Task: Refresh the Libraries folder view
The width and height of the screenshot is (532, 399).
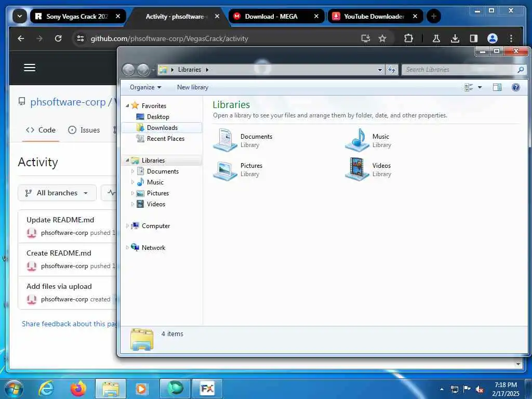Action: [392, 70]
